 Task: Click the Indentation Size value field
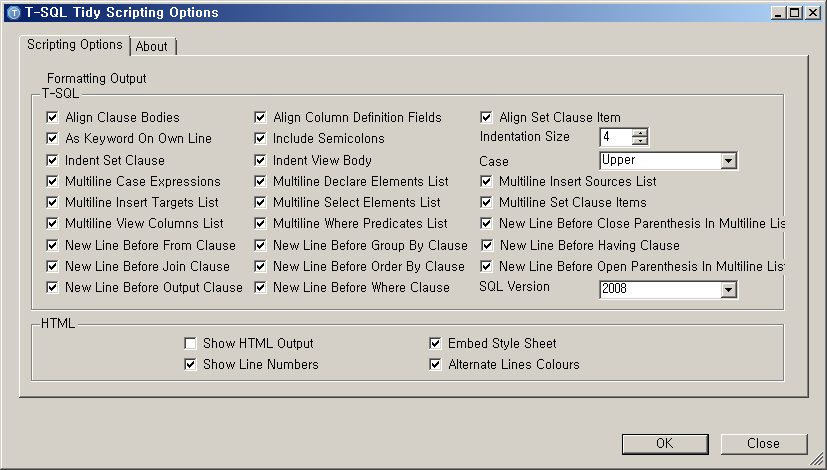tap(616, 137)
